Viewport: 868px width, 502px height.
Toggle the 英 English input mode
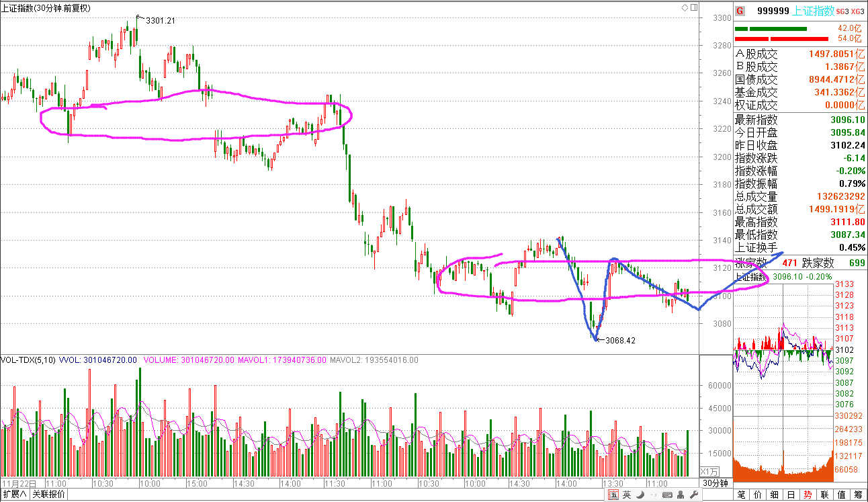point(627,495)
